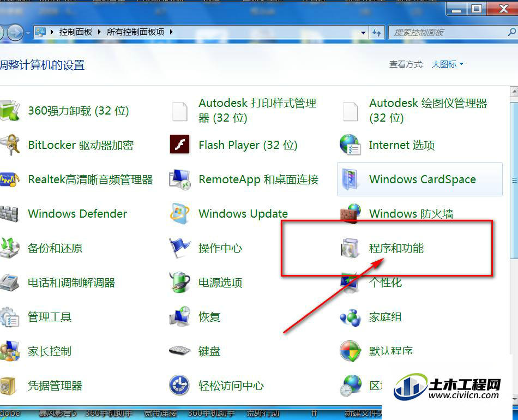Open 电话和调制解调器 icon
This screenshot has height=420, width=518.
9,283
